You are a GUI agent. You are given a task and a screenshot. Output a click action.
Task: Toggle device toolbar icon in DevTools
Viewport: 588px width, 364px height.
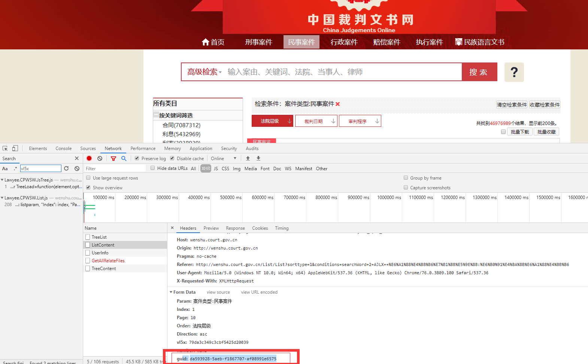pyautogui.click(x=15, y=148)
